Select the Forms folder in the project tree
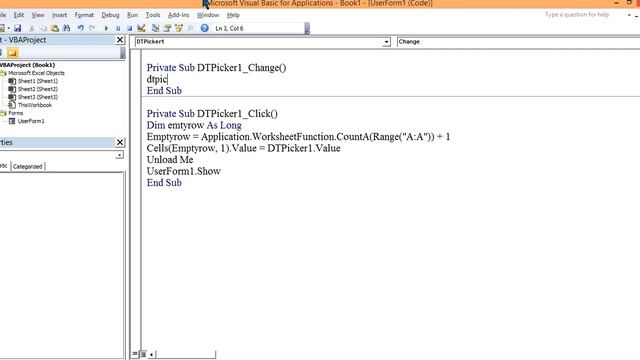Viewport: 640px width, 360px height. click(x=16, y=113)
